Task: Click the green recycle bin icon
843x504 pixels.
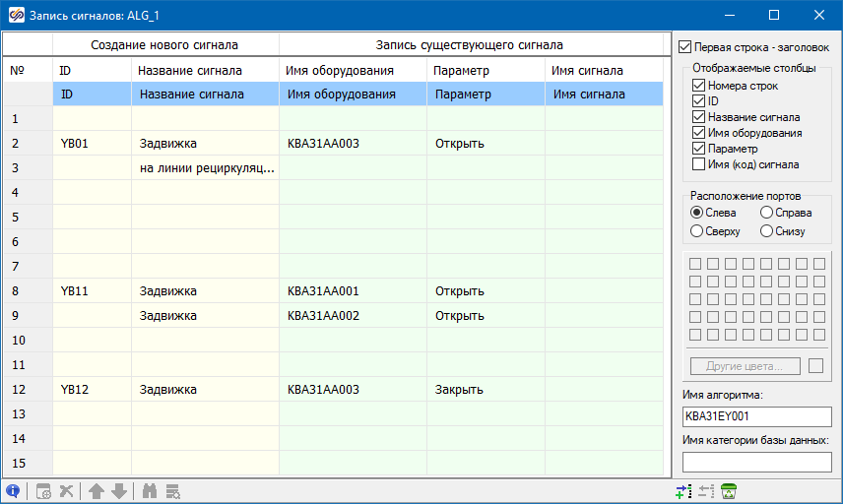Action: [x=730, y=490]
